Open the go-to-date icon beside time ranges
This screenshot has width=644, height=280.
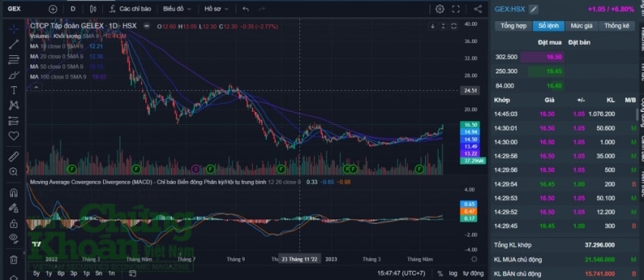pyautogui.click(x=133, y=273)
